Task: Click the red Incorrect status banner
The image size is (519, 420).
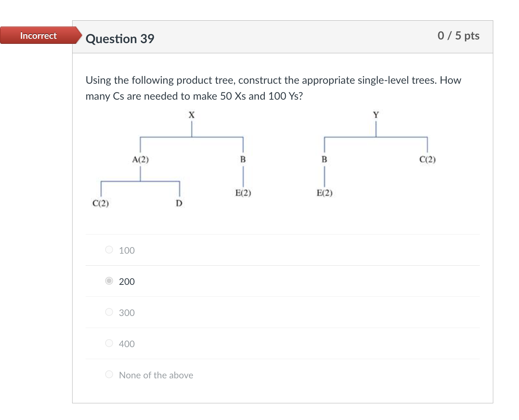Action: 38,36
